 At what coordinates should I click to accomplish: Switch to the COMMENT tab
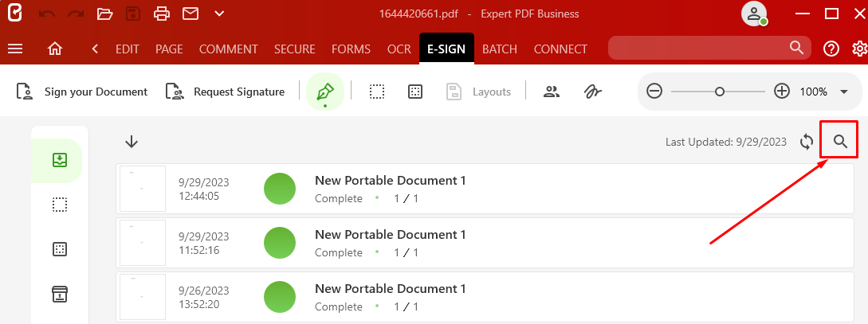click(x=229, y=49)
